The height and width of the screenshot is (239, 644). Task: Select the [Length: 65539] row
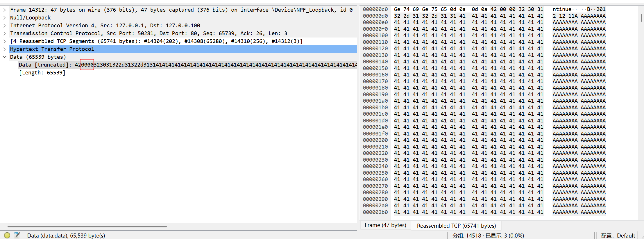tap(42, 73)
